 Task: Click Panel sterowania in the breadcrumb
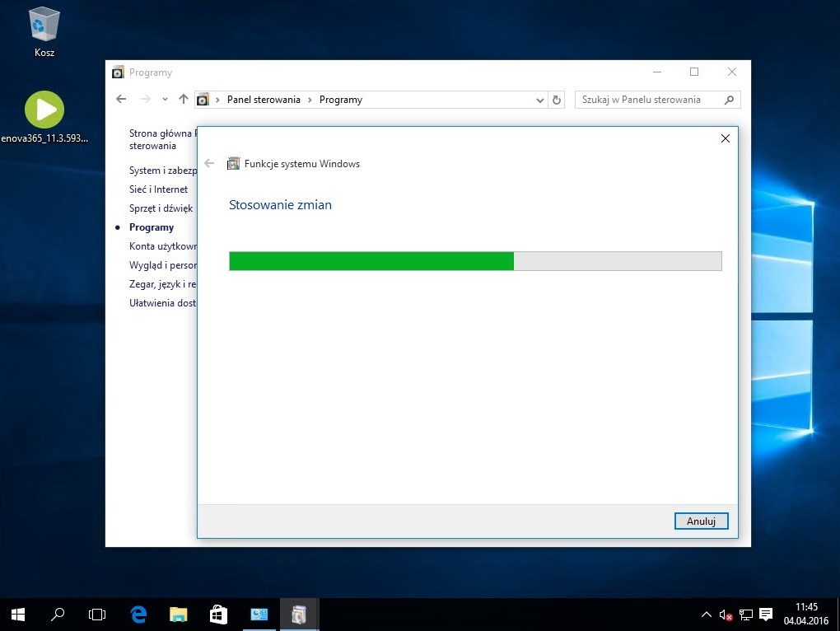pyautogui.click(x=264, y=100)
